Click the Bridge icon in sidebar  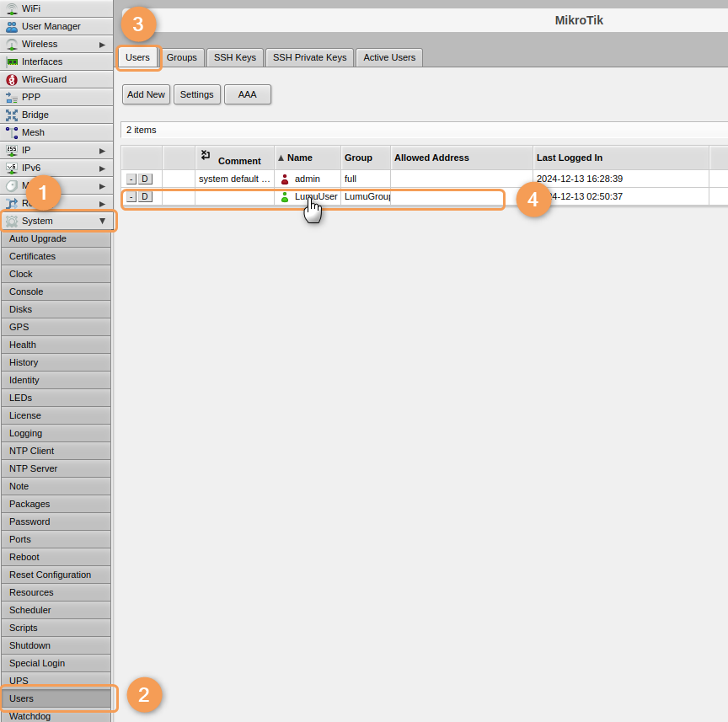(12, 115)
